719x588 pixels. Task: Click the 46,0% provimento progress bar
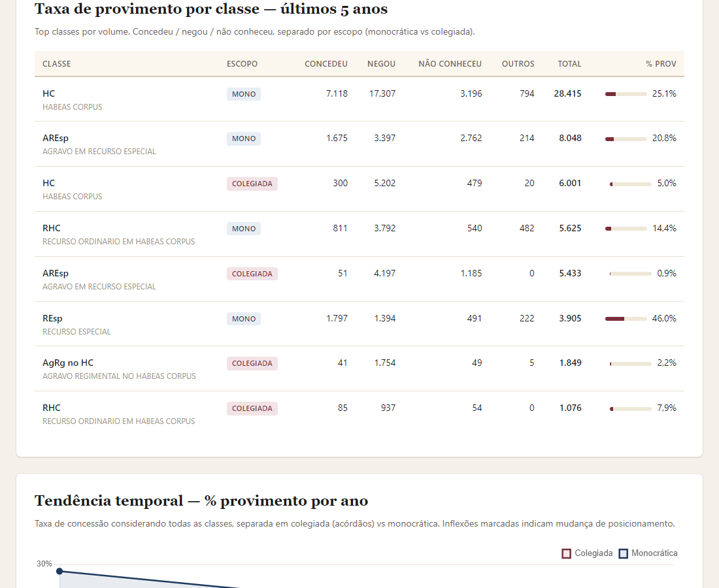click(x=626, y=319)
